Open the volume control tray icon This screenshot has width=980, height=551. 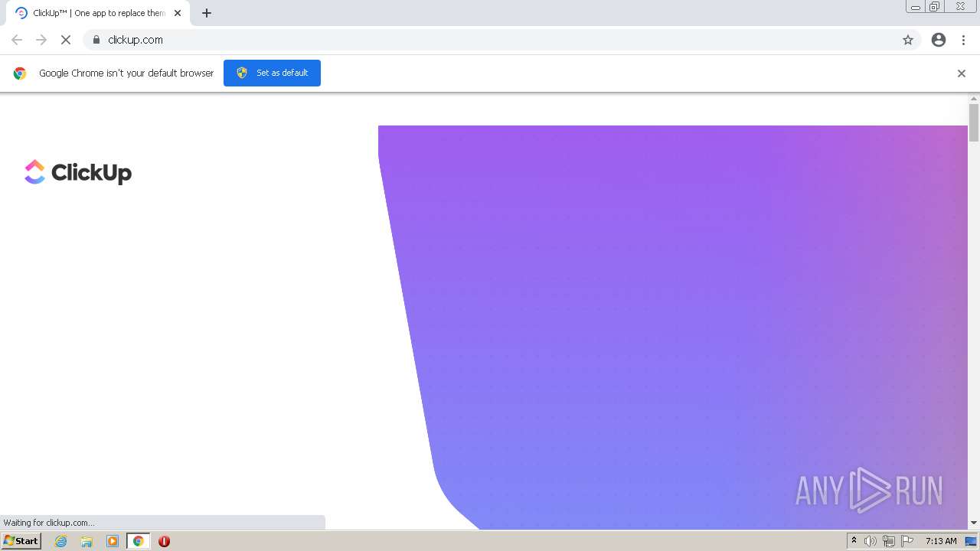[x=871, y=541]
